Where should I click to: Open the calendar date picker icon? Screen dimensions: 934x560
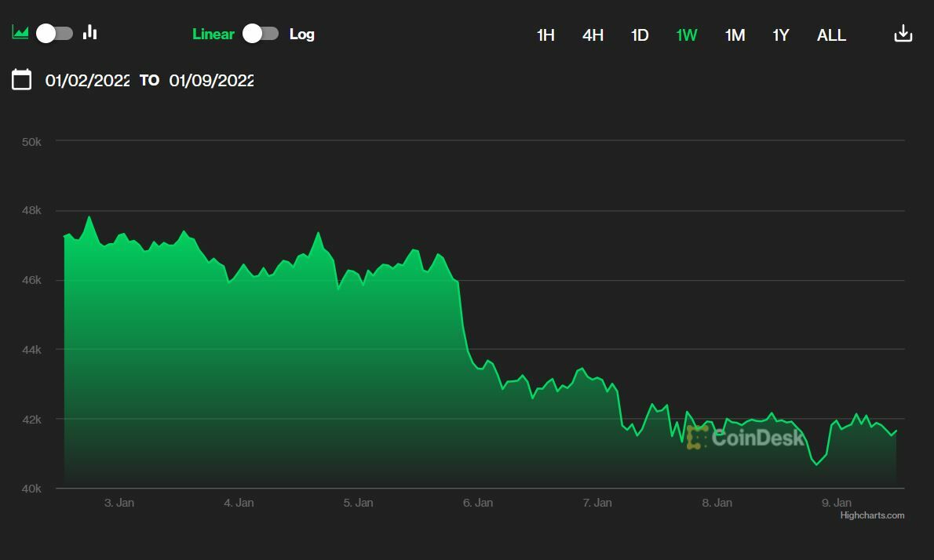pos(22,79)
